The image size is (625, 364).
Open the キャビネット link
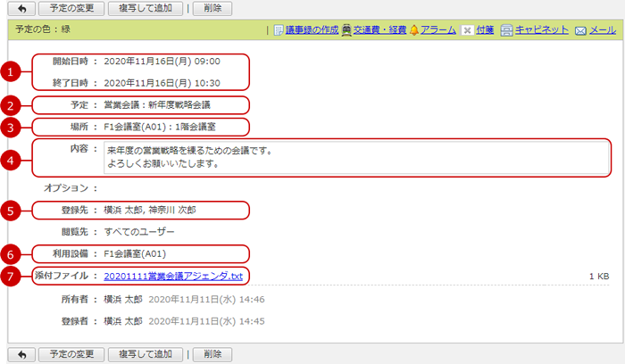pyautogui.click(x=542, y=30)
